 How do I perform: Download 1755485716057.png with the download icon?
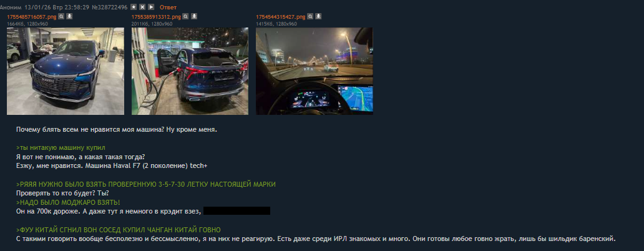coord(69,16)
